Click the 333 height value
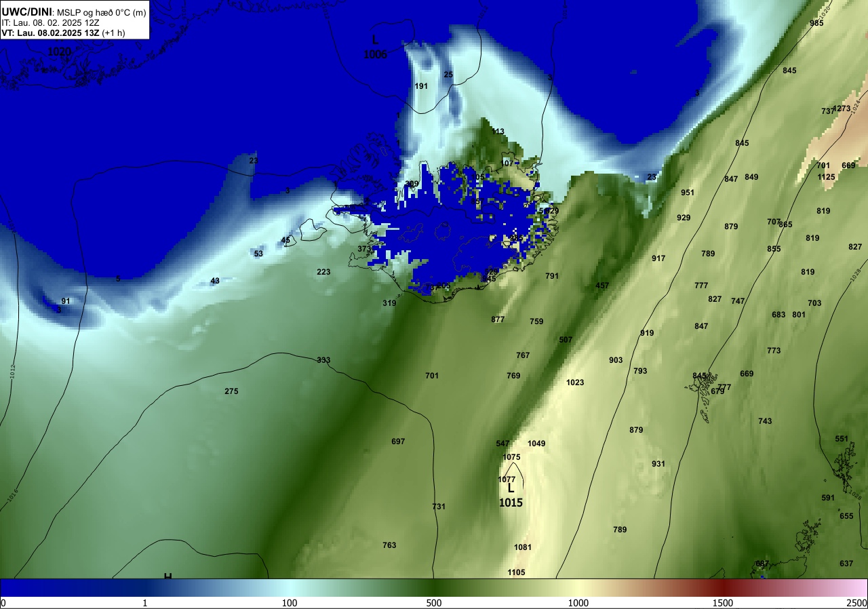The height and width of the screenshot is (609, 868). coord(323,360)
